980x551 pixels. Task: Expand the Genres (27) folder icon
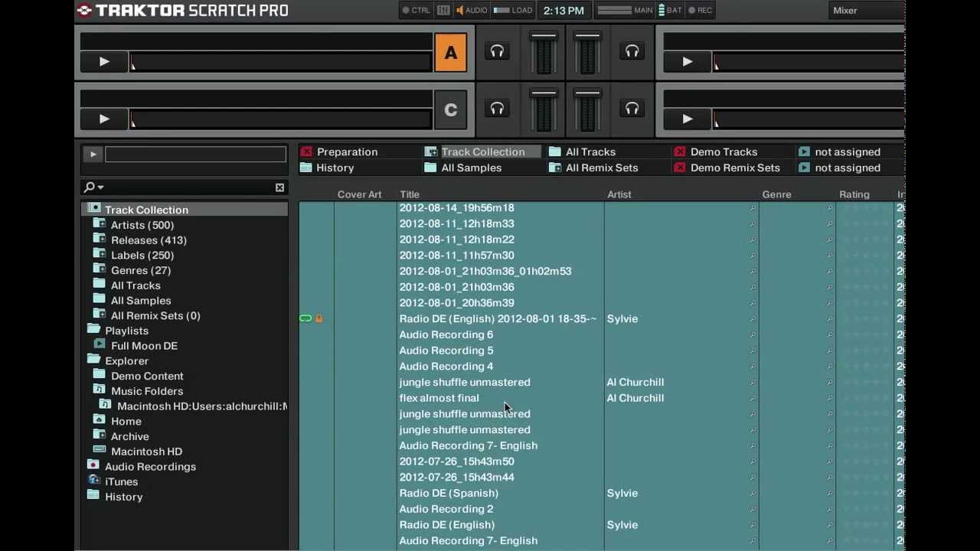(x=99, y=269)
